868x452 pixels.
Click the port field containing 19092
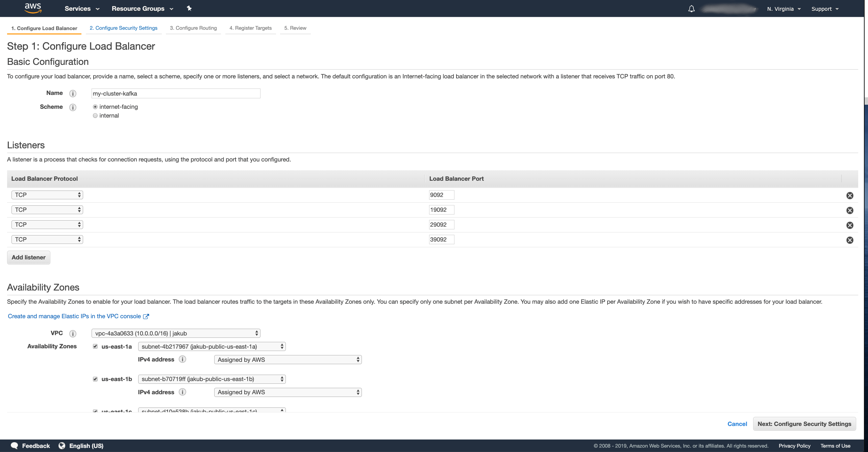click(442, 210)
